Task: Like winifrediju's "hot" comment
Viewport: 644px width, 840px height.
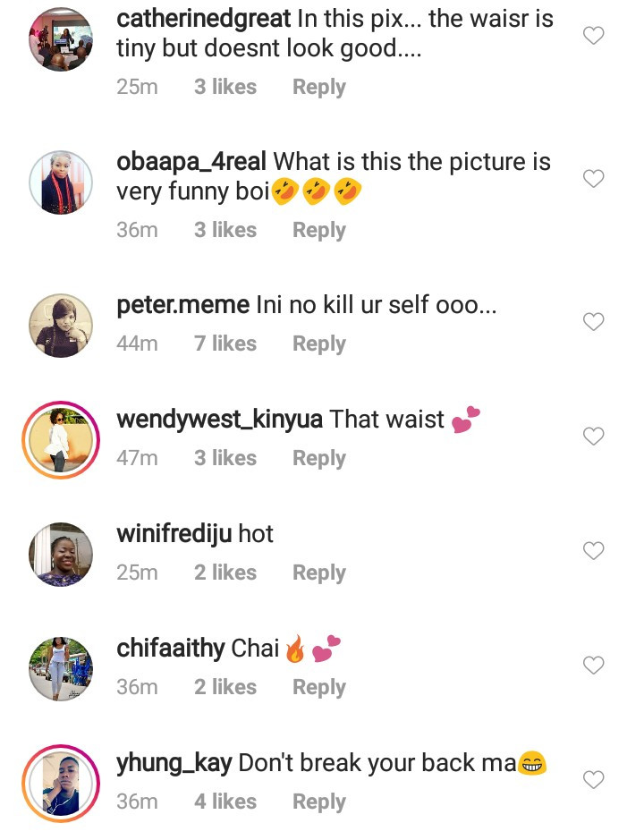Action: pos(594,551)
